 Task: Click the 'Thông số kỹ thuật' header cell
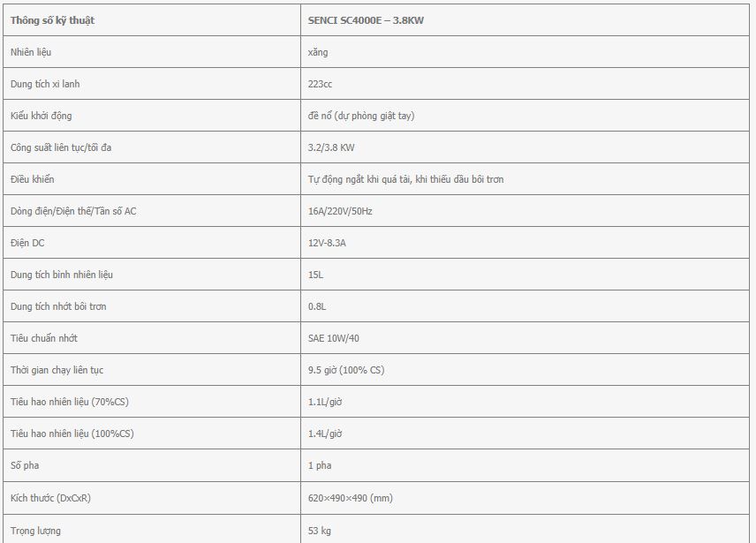point(151,20)
